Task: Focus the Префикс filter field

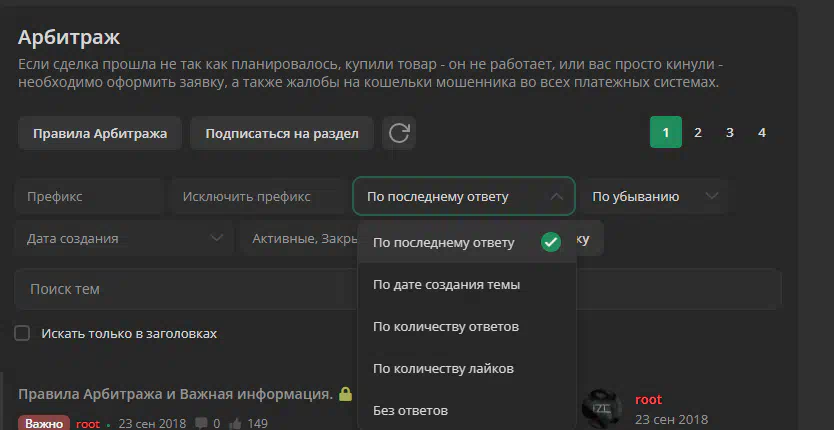Action: click(x=88, y=196)
